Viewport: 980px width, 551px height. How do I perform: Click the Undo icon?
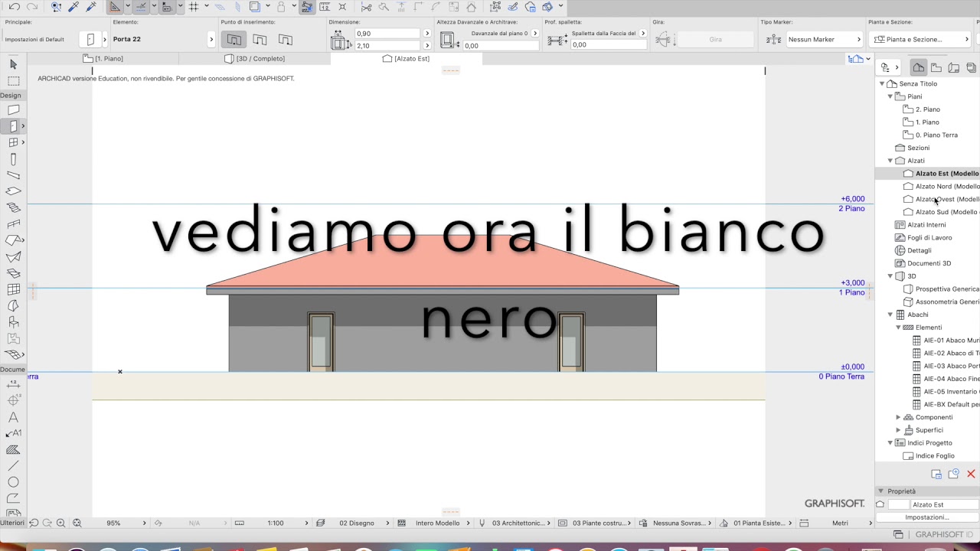[x=15, y=7]
